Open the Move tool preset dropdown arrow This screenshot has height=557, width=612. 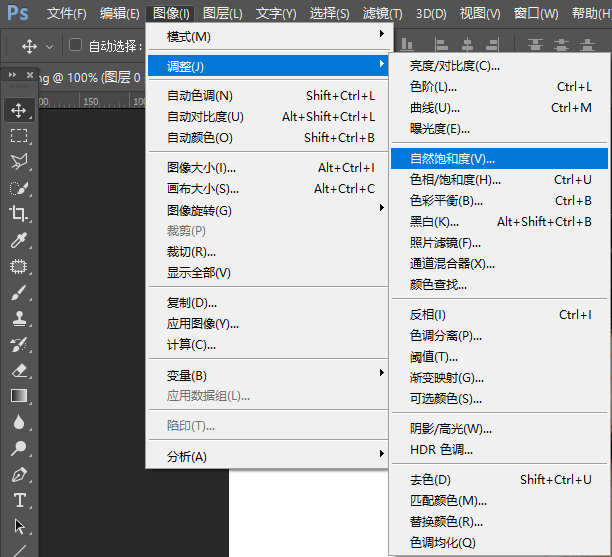(x=50, y=47)
